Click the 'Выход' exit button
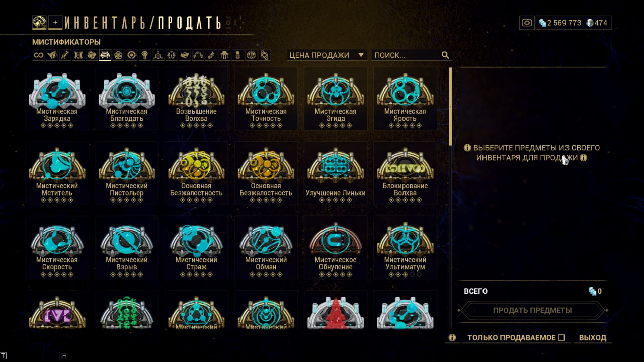The width and height of the screenshot is (644, 362). 593,337
